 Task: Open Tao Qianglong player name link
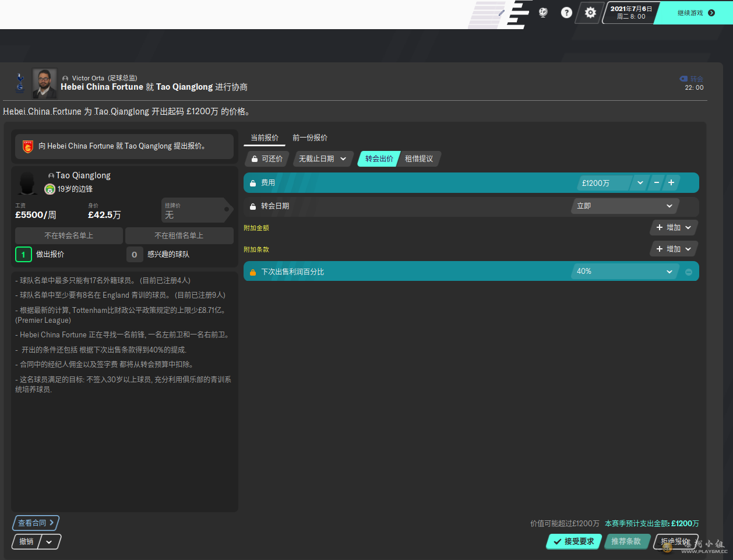[83, 175]
